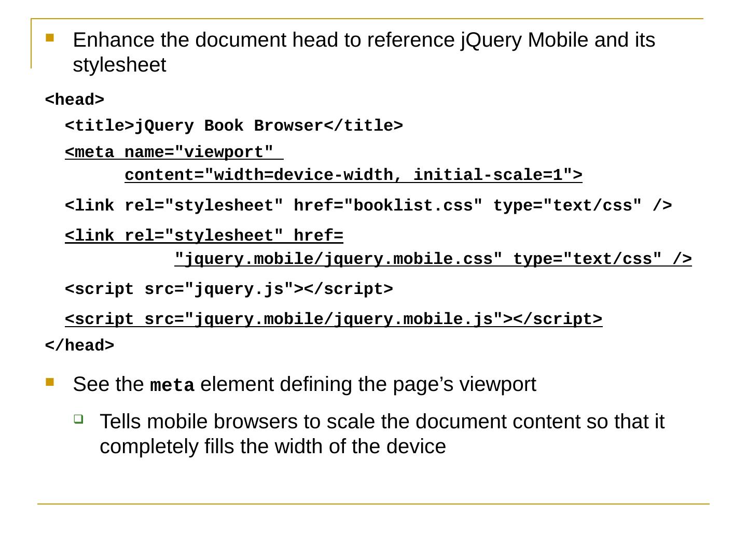This screenshot has height=560, width=747.
Task: Click the sub-bullet text "Tells mobile browsers to scale"
Action: pyautogui.click(x=382, y=434)
